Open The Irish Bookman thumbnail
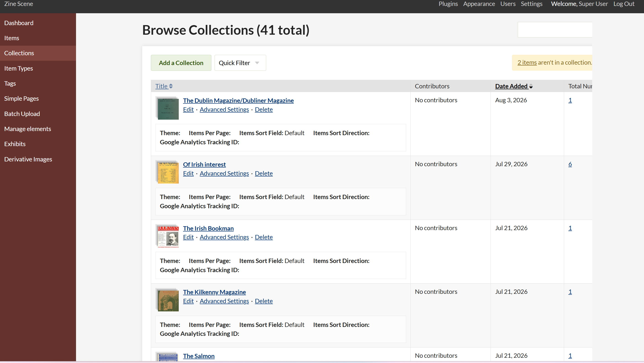This screenshot has height=363, width=644. pyautogui.click(x=167, y=236)
